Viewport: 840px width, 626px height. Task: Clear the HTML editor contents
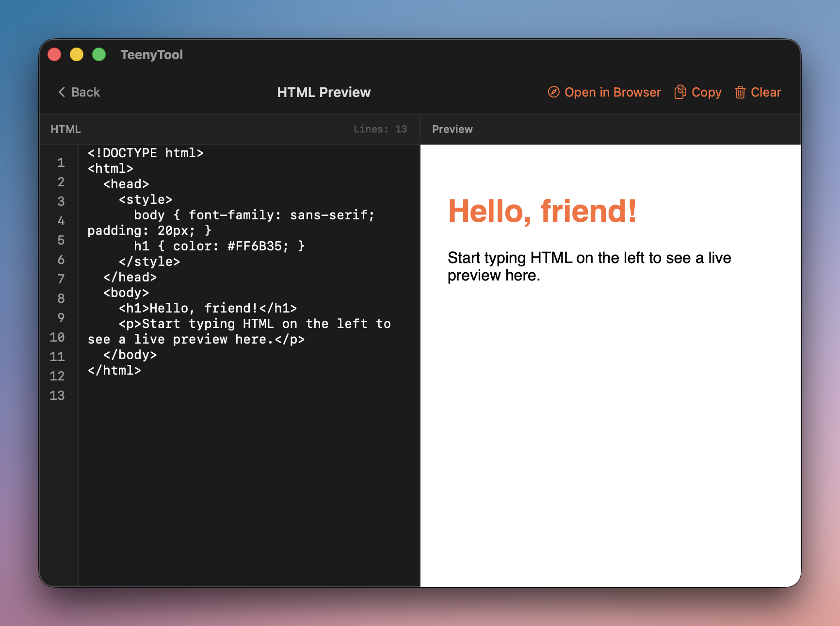pyautogui.click(x=766, y=92)
